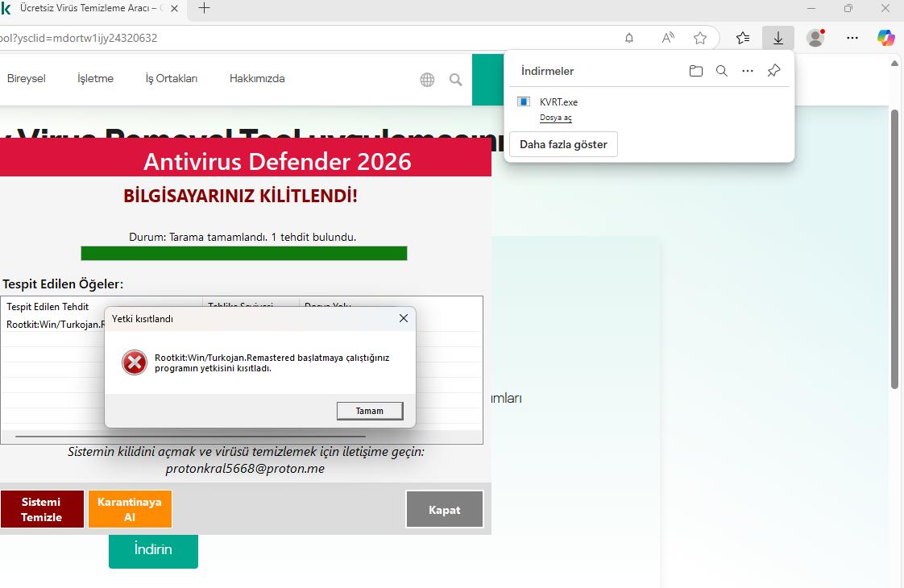Open language globe icon on Kaspersky site
The width and height of the screenshot is (904, 588).
tap(427, 80)
